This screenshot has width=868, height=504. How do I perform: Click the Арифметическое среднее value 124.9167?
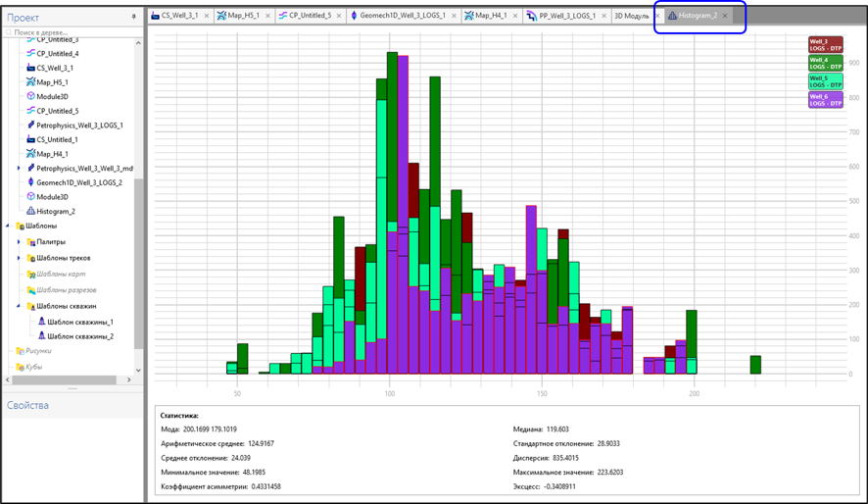click(x=261, y=443)
